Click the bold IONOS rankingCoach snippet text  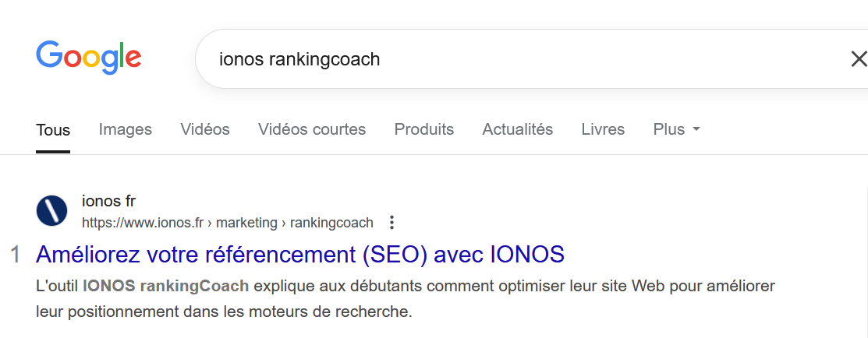[x=166, y=286]
